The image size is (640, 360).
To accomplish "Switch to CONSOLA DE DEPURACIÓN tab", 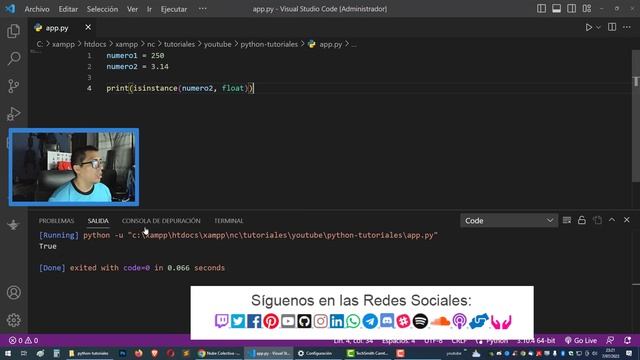I will (x=161, y=221).
